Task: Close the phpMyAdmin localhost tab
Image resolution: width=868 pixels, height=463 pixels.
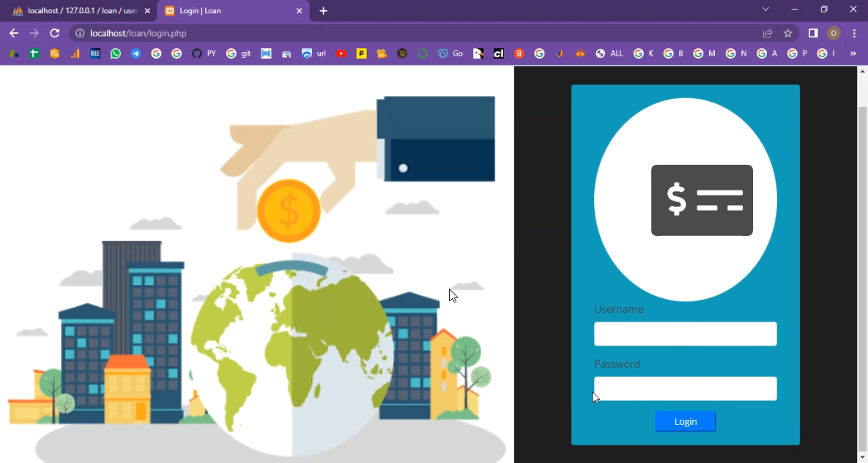Action: tap(147, 10)
